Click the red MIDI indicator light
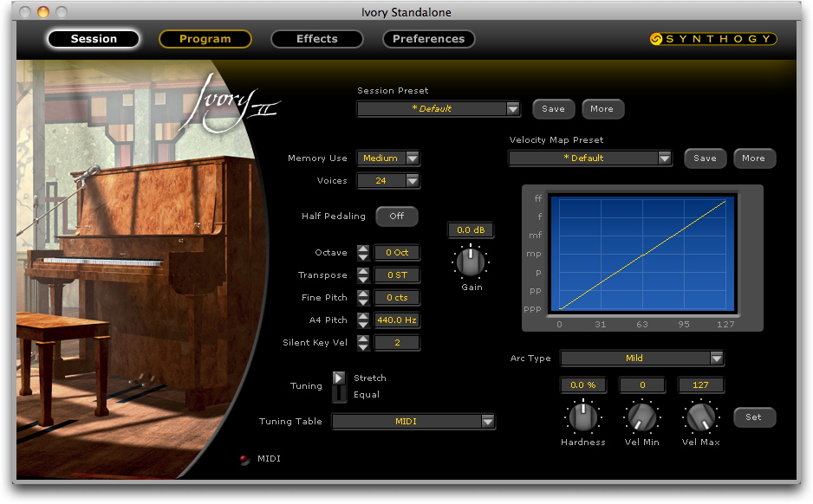 point(244,459)
